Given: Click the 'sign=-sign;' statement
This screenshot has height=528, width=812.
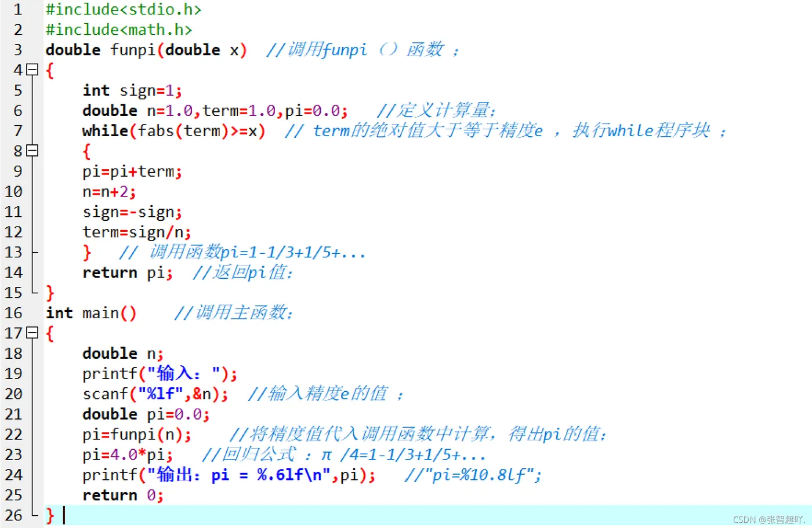Looking at the screenshot, I should coord(132,212).
